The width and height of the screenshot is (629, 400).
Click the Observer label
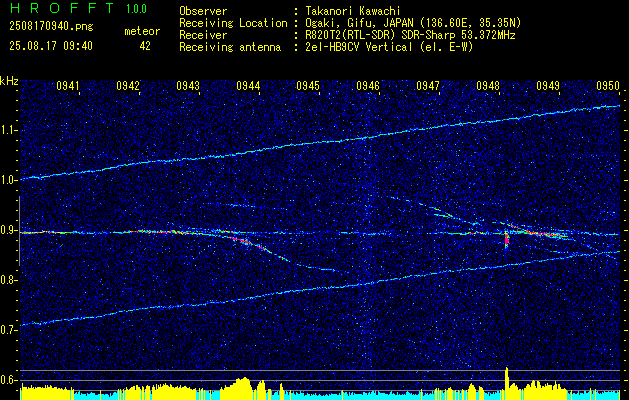pyautogui.click(x=203, y=11)
